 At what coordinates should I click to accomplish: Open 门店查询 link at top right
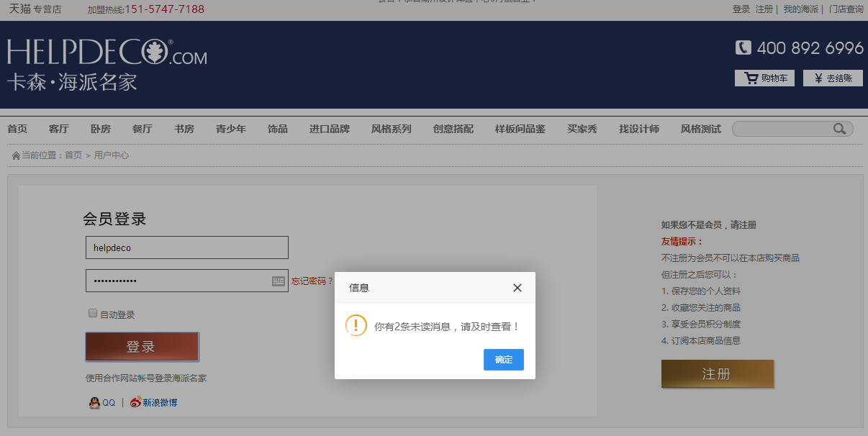tap(846, 9)
